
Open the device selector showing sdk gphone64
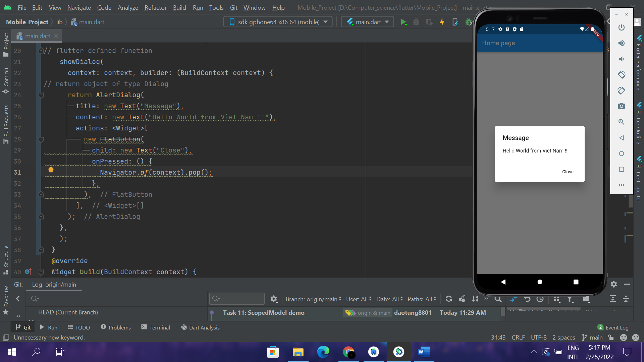278,22
